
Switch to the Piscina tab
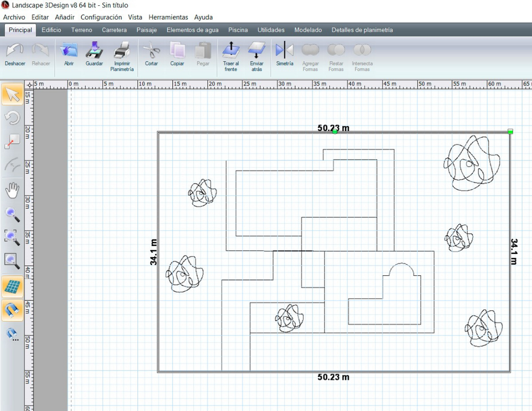pyautogui.click(x=238, y=30)
